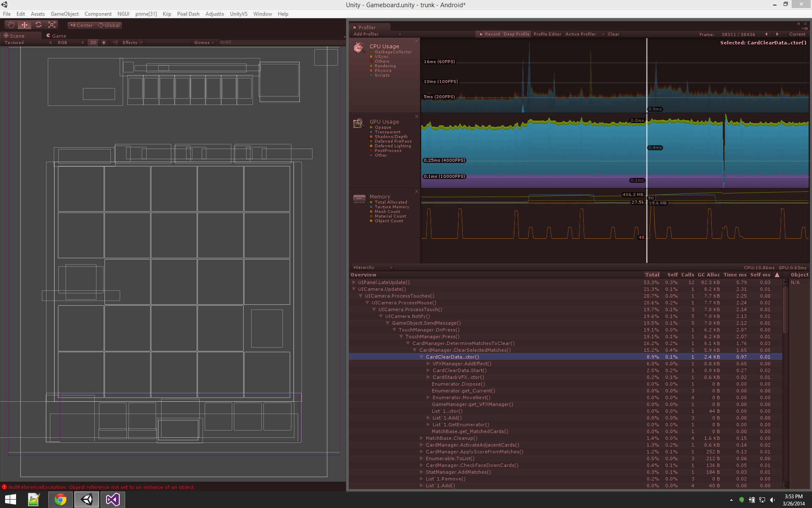Click the scene search All field
This screenshot has height=508, width=812.
(281, 42)
